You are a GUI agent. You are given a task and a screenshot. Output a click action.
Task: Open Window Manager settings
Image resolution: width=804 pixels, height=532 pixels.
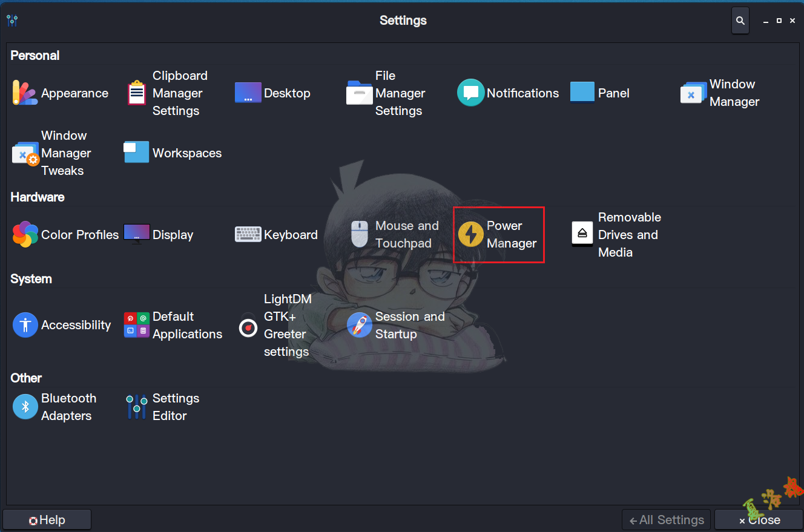click(719, 93)
